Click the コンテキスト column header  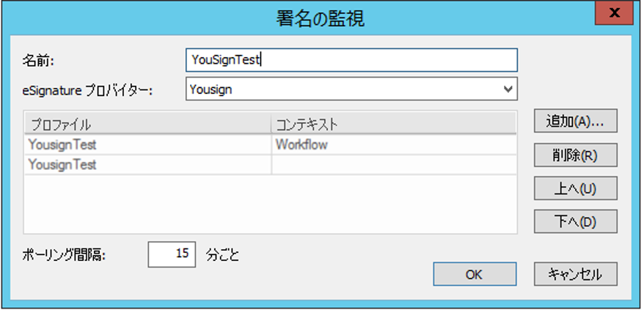393,124
